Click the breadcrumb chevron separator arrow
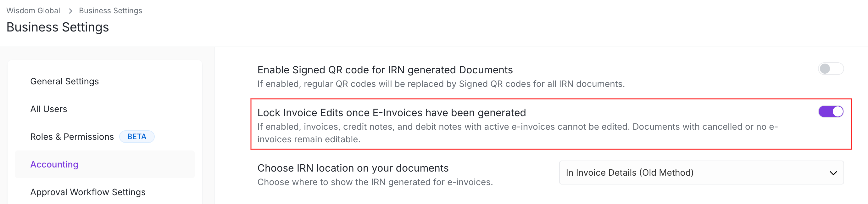The image size is (868, 204). pos(70,11)
